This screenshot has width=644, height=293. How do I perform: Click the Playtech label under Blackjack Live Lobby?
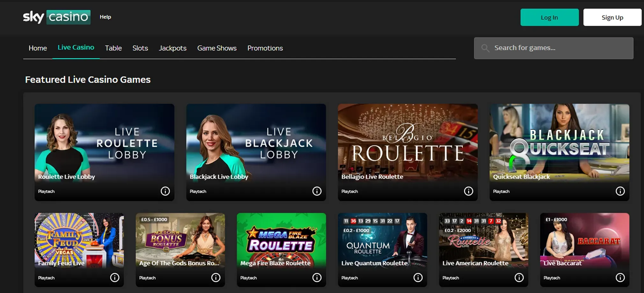(x=198, y=191)
